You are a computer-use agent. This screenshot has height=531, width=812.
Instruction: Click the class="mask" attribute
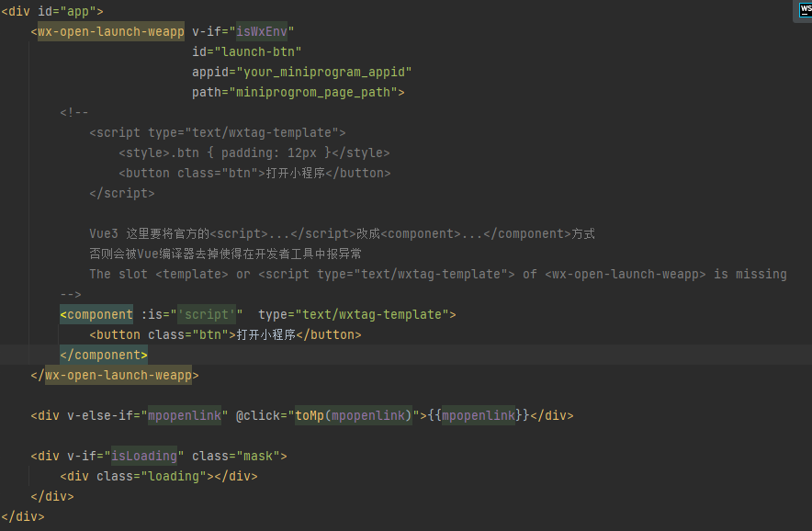pyautogui.click(x=236, y=456)
